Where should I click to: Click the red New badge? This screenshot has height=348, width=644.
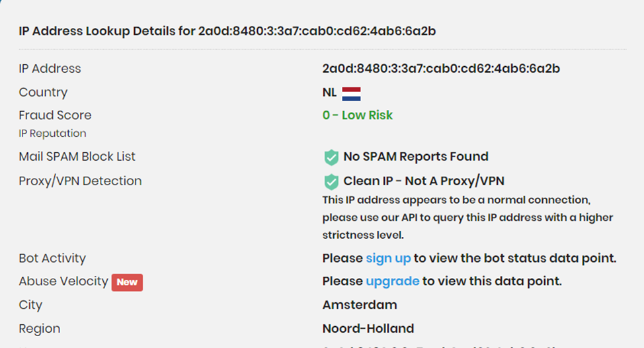[x=127, y=282]
